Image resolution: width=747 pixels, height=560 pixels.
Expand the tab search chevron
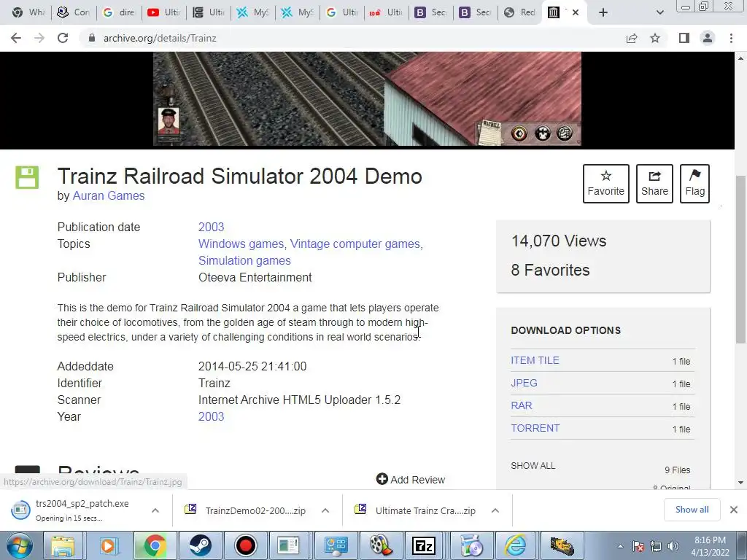[x=659, y=12]
